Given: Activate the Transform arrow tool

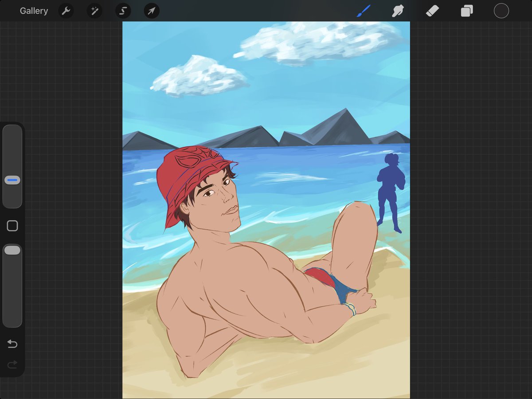Looking at the screenshot, I should click(152, 11).
